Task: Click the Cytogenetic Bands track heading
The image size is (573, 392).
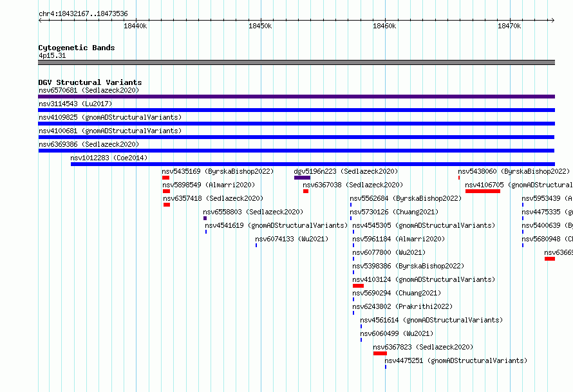Action: [77, 48]
